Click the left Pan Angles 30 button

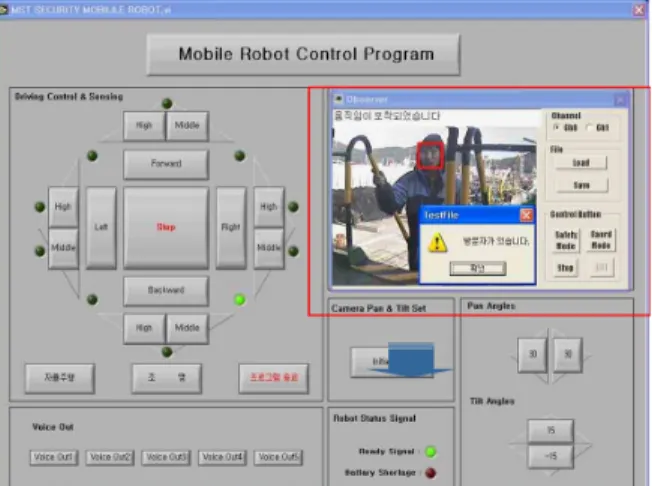point(532,355)
